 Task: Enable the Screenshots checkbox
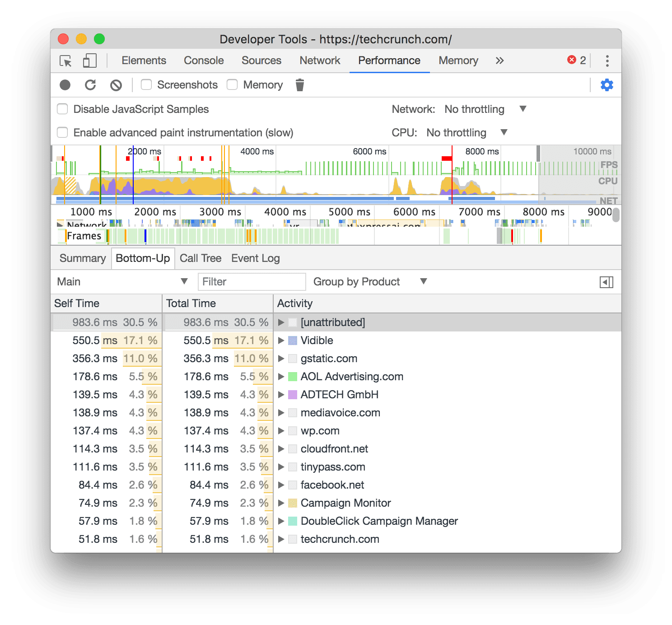point(146,84)
